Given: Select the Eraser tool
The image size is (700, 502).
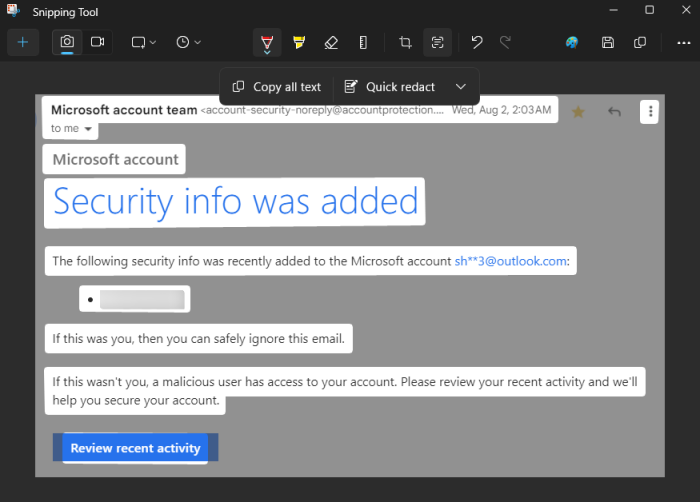Looking at the screenshot, I should [331, 43].
